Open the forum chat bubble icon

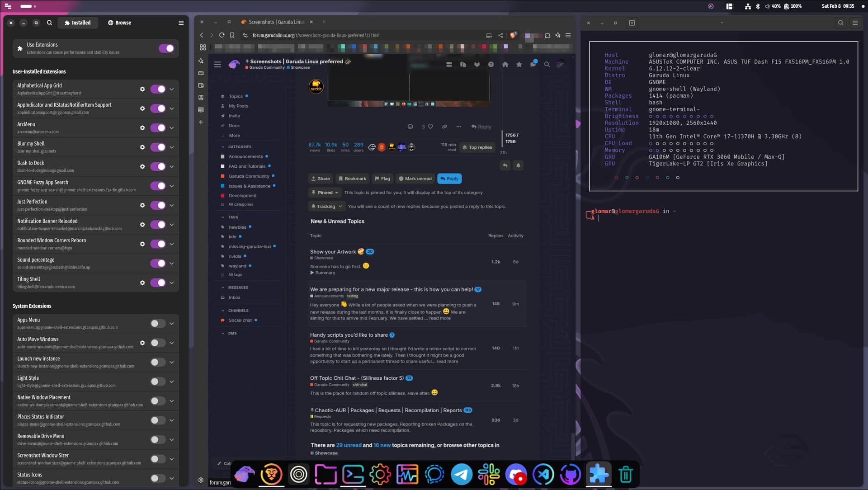[x=533, y=64]
